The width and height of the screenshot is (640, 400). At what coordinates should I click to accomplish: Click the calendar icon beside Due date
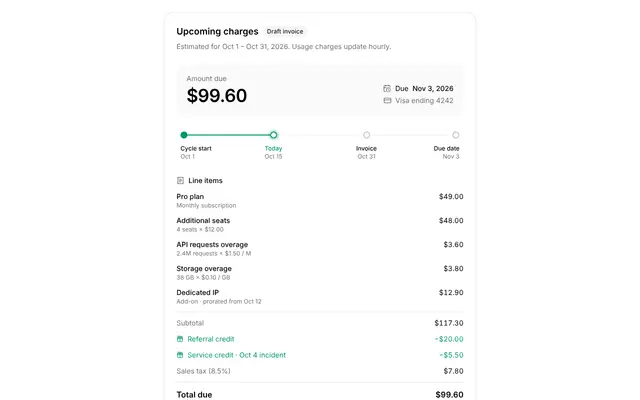pos(387,89)
